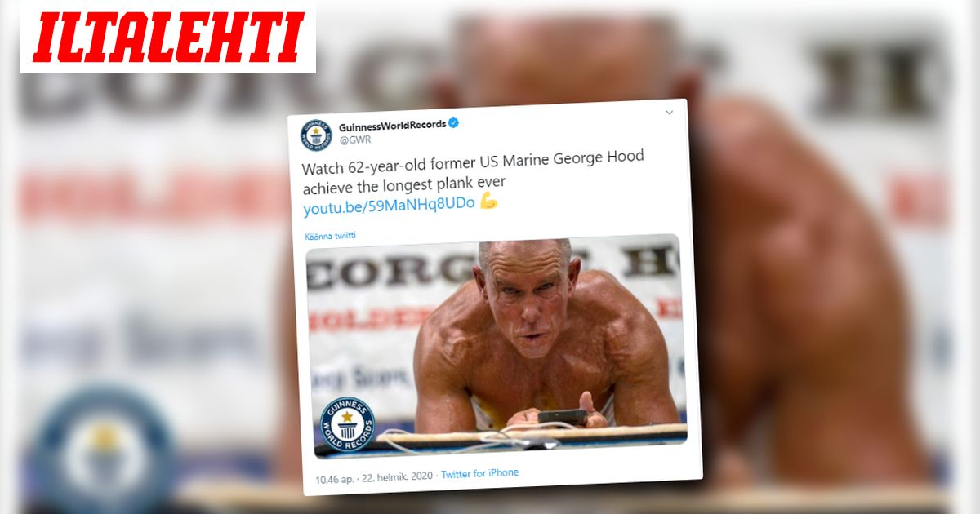The image size is (980, 514).
Task: Open the youtu.be/59MaNHq8UDo link
Action: coord(389,206)
